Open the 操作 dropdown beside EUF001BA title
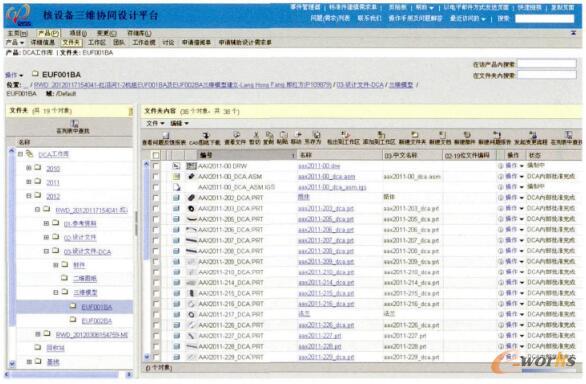Screen dimensions: 586x384 15,75
